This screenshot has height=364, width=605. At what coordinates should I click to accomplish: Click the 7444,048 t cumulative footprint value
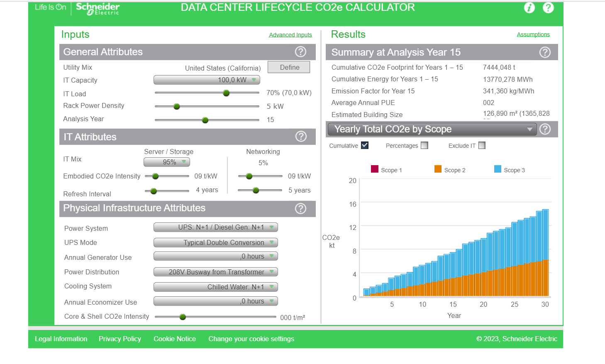pos(499,67)
